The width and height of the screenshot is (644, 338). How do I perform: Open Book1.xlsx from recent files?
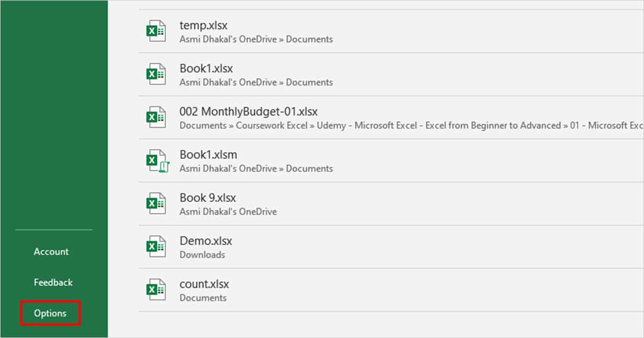point(206,68)
